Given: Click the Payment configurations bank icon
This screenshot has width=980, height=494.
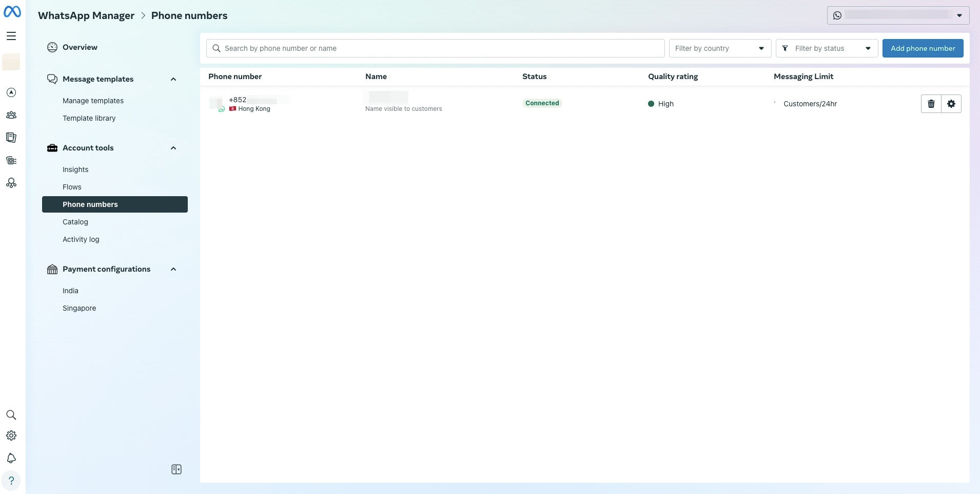Looking at the screenshot, I should pyautogui.click(x=52, y=269).
